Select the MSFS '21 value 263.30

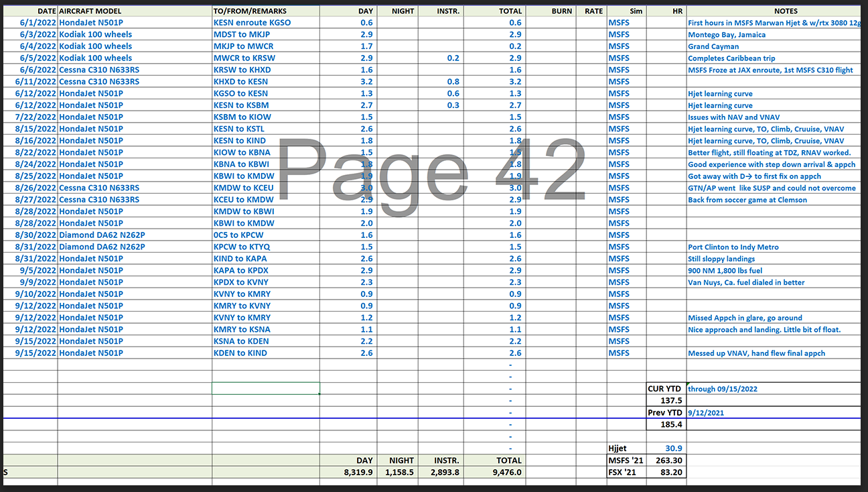[x=666, y=460]
